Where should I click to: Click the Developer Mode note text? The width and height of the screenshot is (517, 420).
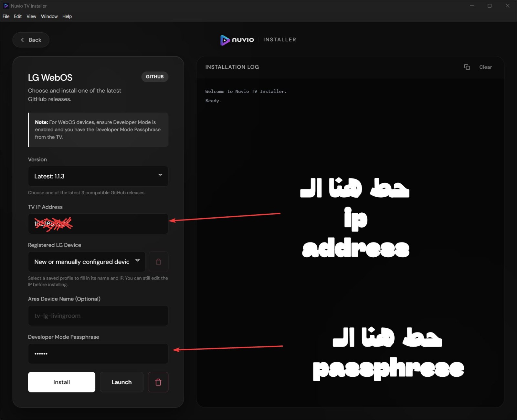click(x=98, y=129)
